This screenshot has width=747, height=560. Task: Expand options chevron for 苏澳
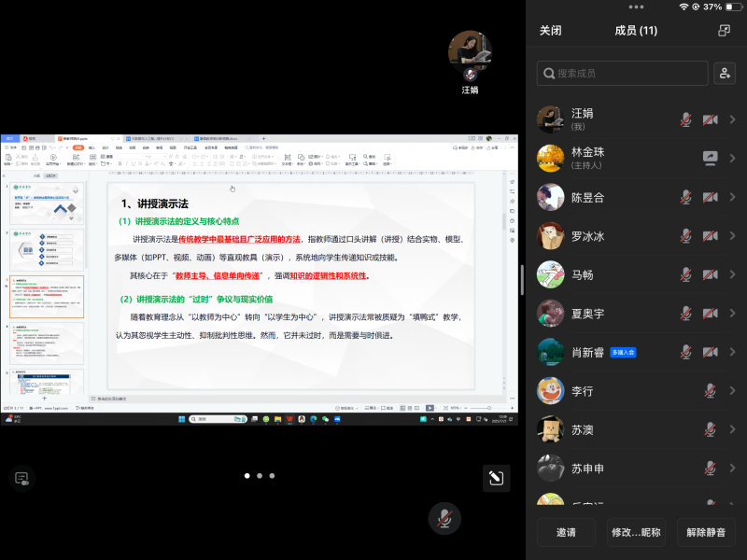733,429
